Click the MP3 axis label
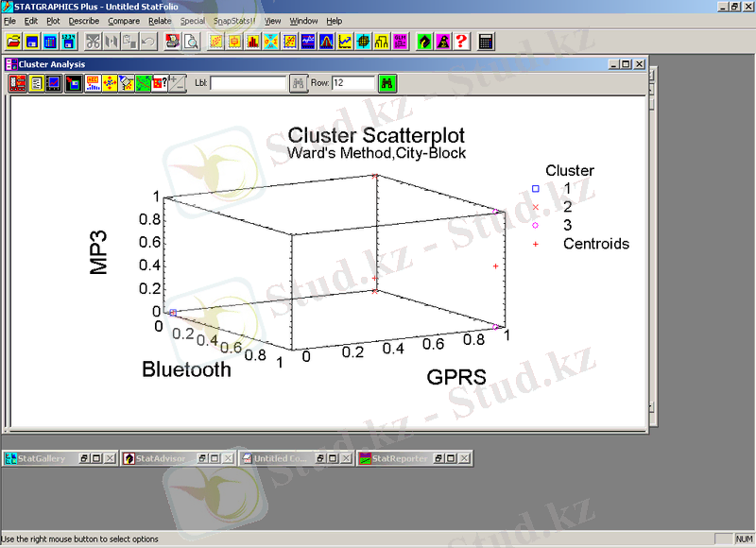 point(98,252)
